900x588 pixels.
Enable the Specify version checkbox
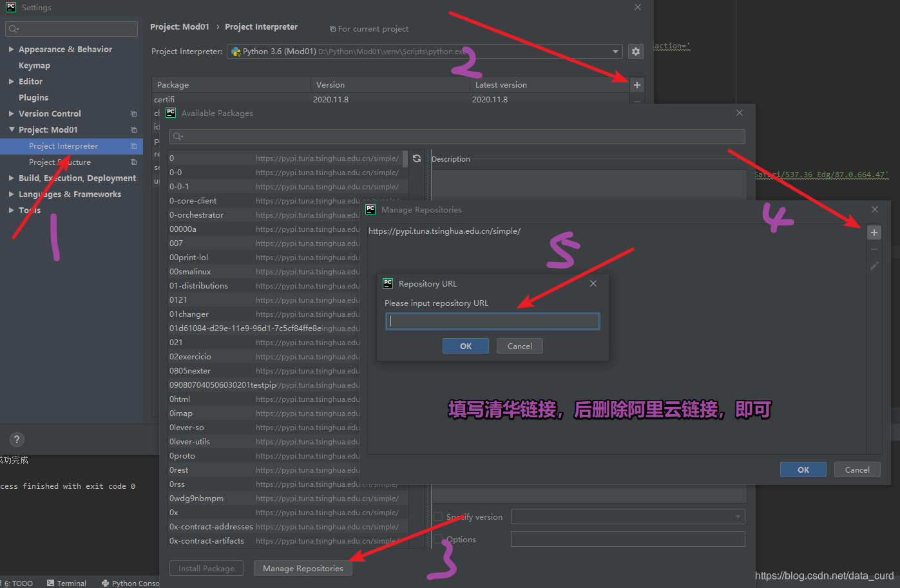[438, 517]
